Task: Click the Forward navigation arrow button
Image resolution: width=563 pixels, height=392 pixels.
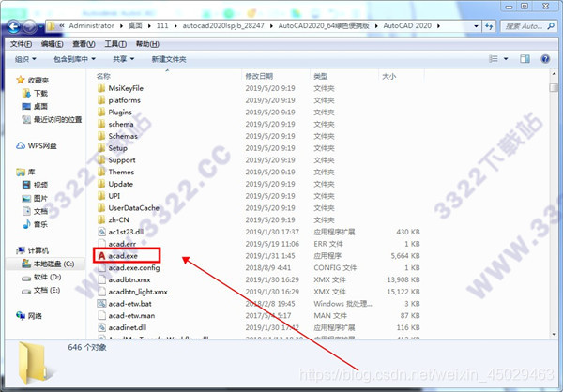Action: coord(30,26)
